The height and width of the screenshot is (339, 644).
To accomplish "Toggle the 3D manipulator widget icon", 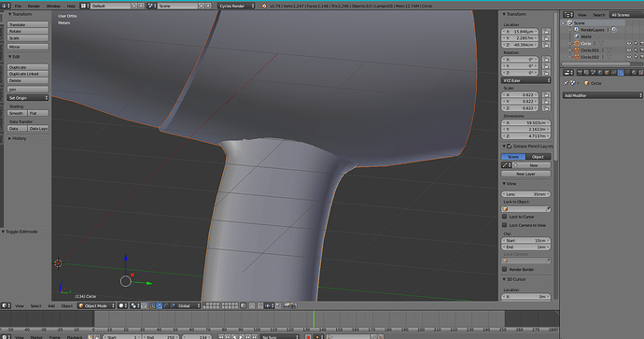I will 152,305.
